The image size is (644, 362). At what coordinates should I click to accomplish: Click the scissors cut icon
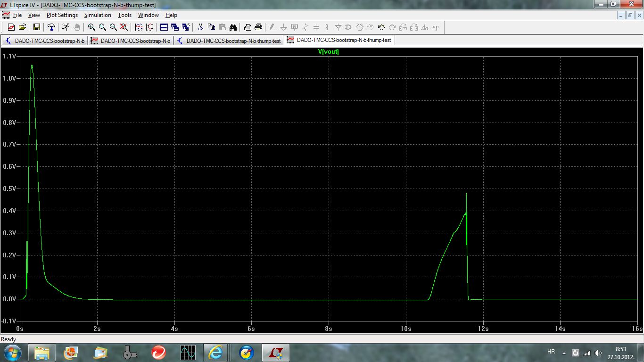(200, 27)
